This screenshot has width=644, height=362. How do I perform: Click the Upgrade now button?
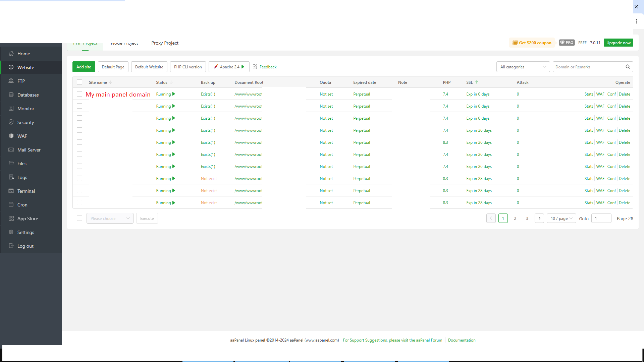[x=618, y=43]
